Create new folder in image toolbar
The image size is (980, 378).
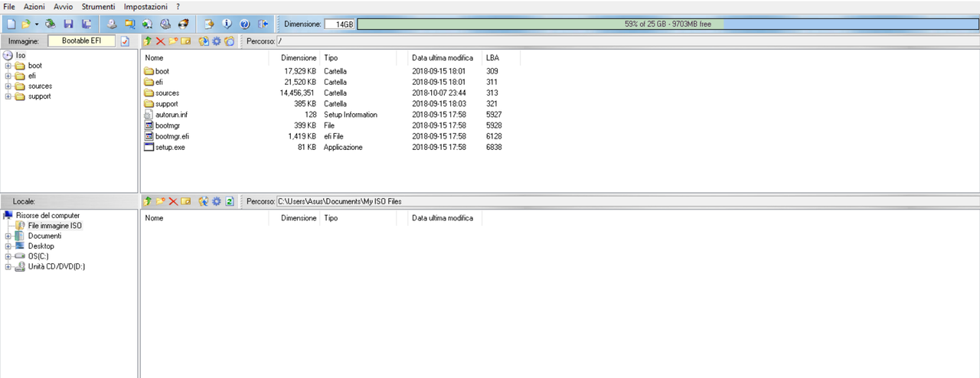(x=173, y=41)
